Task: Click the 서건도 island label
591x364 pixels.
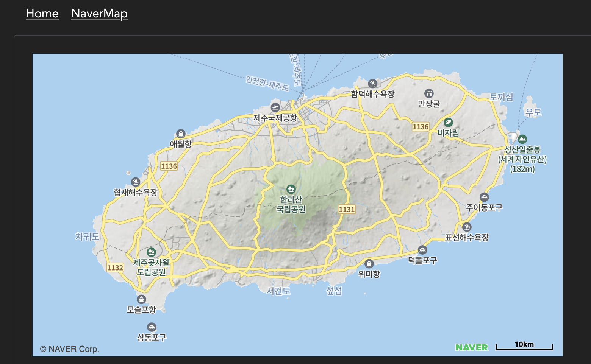Action: [x=278, y=291]
